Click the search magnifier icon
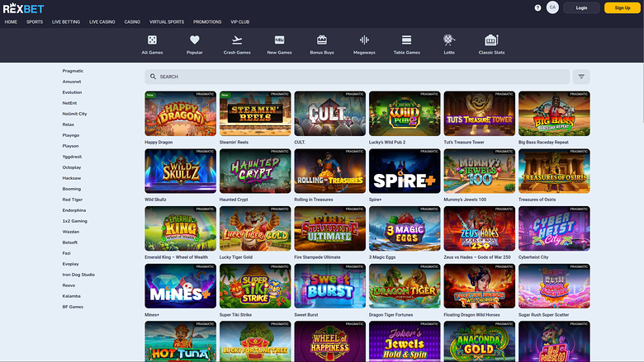Image resolution: width=644 pixels, height=362 pixels. tap(153, 77)
